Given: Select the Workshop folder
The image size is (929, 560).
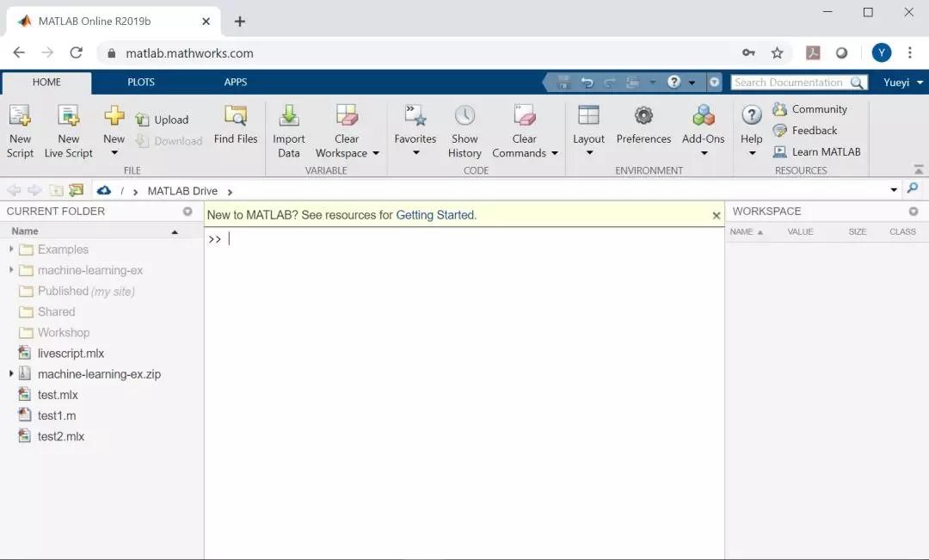Looking at the screenshot, I should tap(54, 332).
